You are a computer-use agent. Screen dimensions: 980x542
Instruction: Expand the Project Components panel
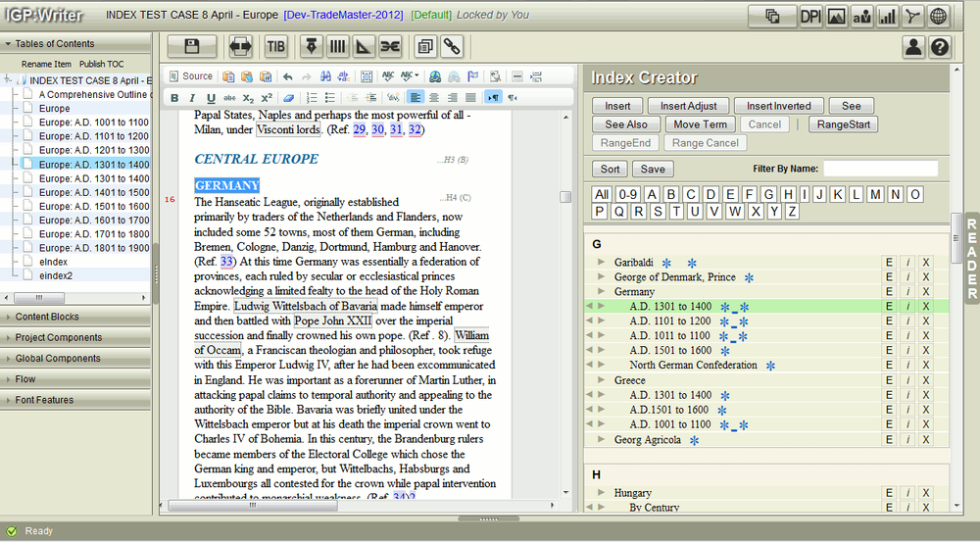[x=75, y=337]
